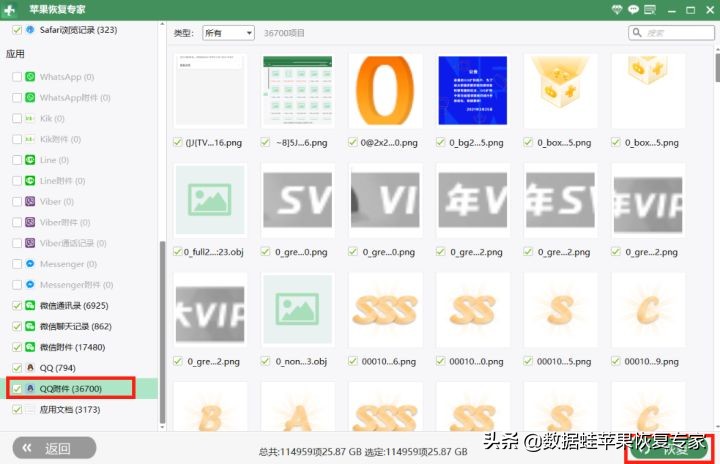Select the 微信聊天记录 (862) category

coord(75,326)
